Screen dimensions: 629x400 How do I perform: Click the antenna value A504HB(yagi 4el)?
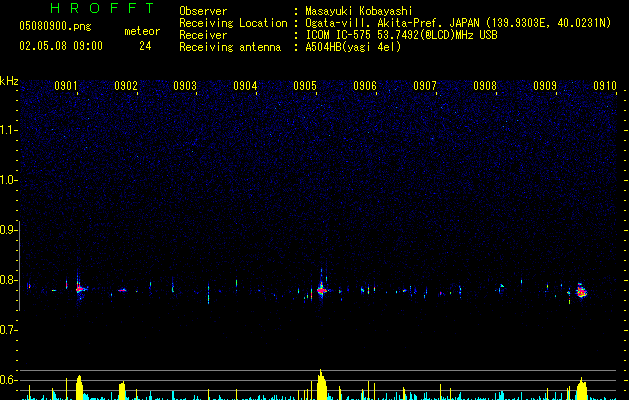point(353,47)
